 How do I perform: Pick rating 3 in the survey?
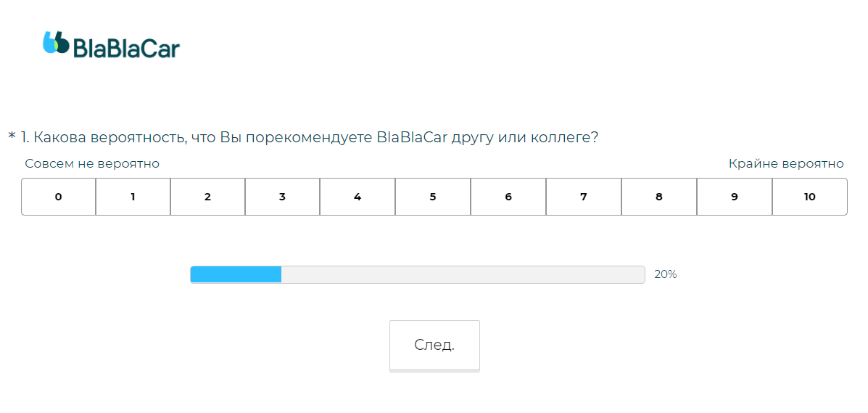point(283,197)
